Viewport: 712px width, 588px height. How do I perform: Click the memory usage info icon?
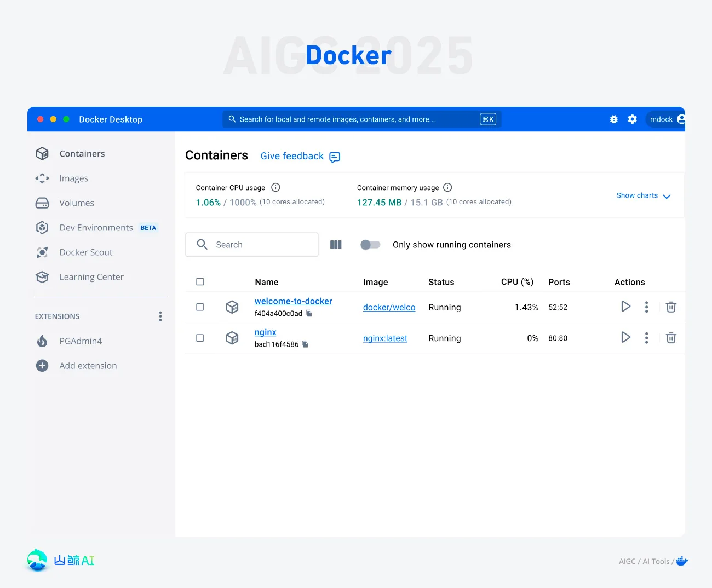click(447, 187)
